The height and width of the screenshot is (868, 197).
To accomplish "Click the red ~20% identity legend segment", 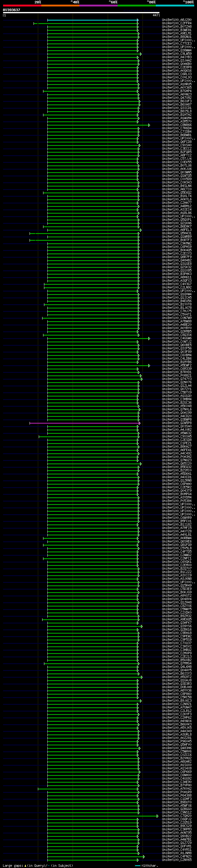I will (x=22, y=6).
